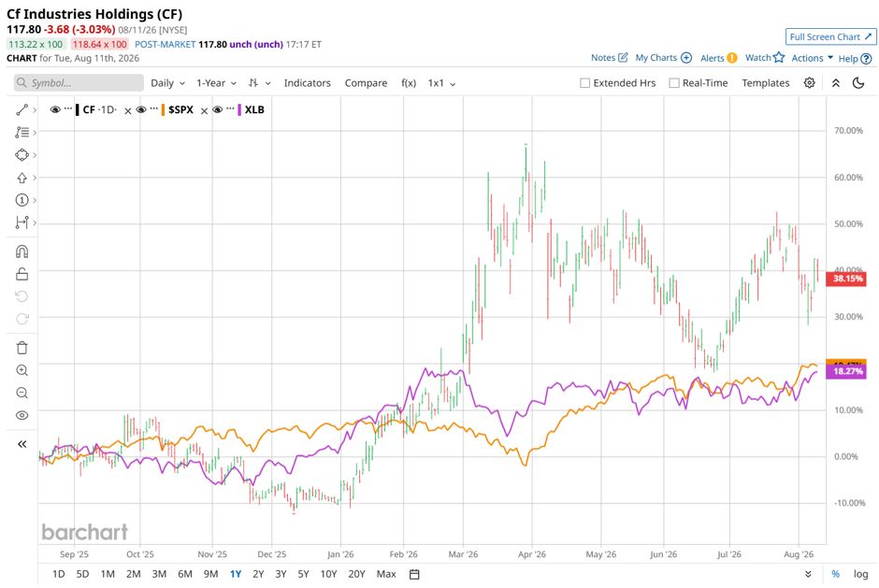Open the numbered annotation tool
Image resolution: width=879 pixels, height=588 pixels.
22,200
